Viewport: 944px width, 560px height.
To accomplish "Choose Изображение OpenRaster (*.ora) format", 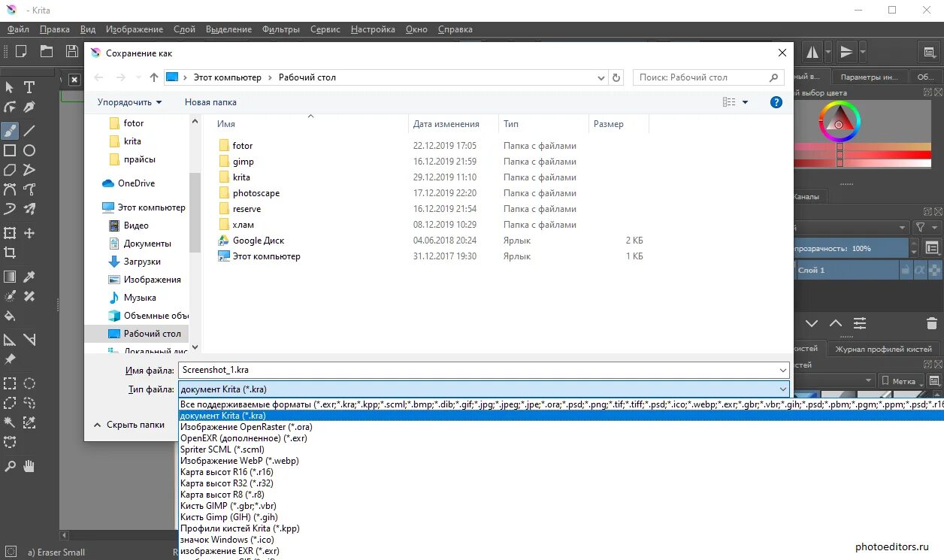I will (x=247, y=427).
